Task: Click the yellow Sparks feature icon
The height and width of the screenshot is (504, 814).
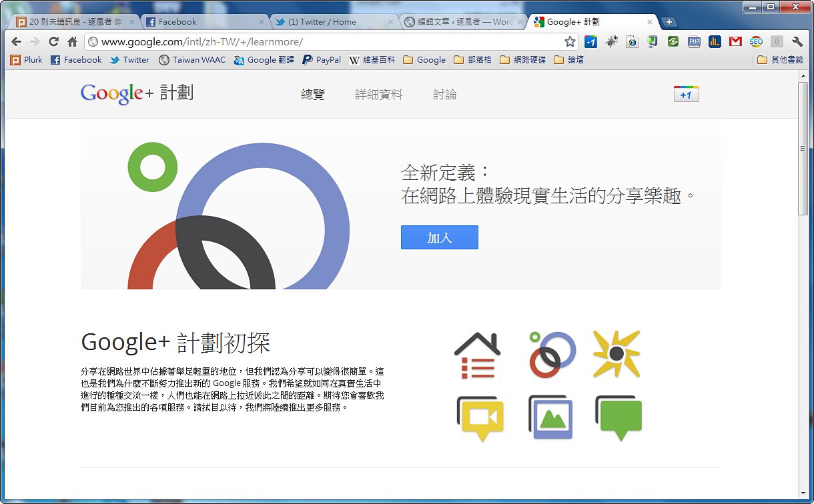Action: coord(617,353)
